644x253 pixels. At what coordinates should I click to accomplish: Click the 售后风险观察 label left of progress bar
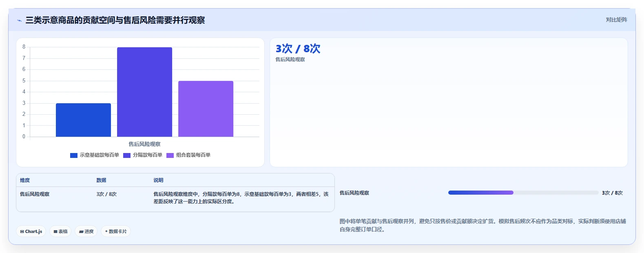pyautogui.click(x=354, y=193)
